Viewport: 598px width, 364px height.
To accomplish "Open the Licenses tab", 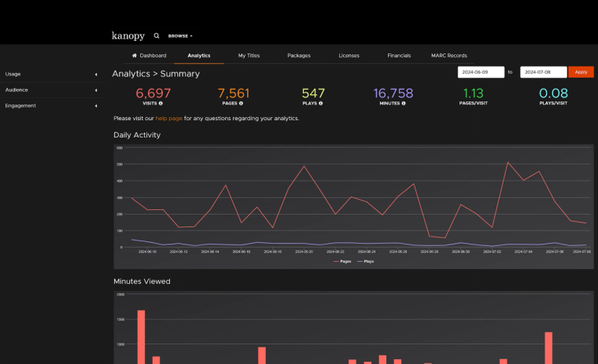I will point(349,56).
